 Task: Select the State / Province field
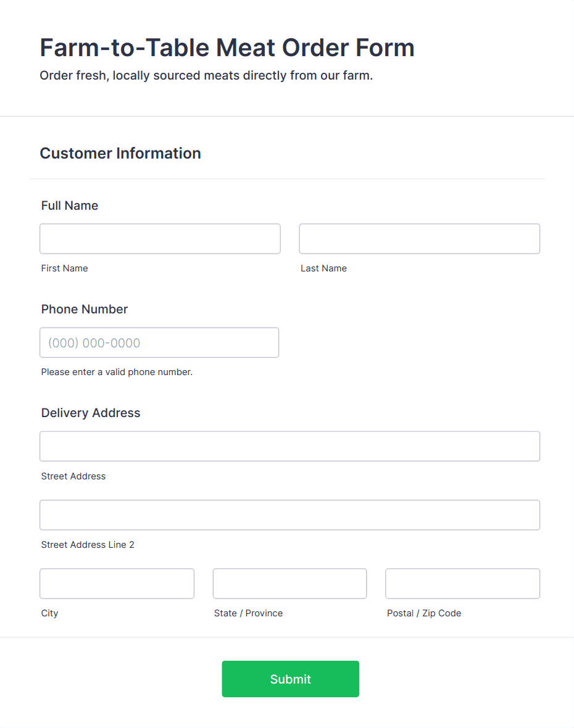point(289,583)
